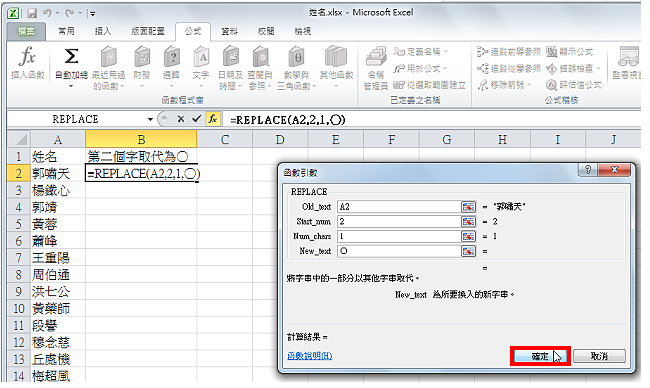Expand the Define Name dropdown arrow
650x388 pixels.
pos(446,52)
